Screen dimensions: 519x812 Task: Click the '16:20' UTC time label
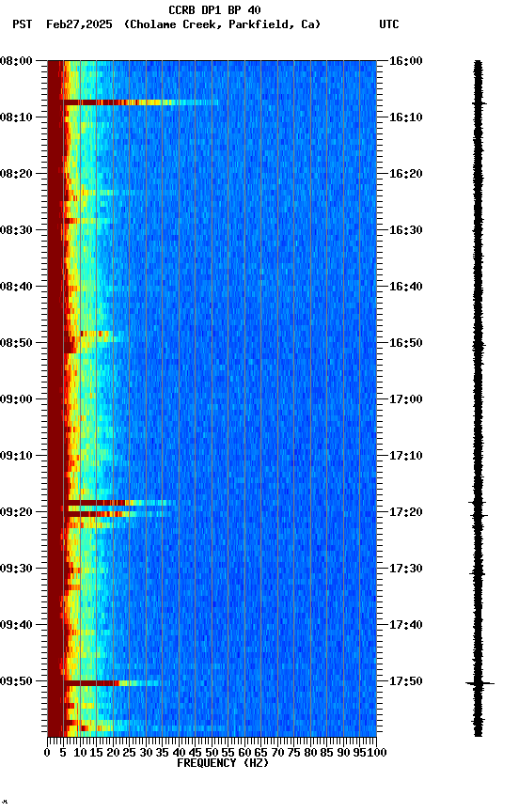406,174
